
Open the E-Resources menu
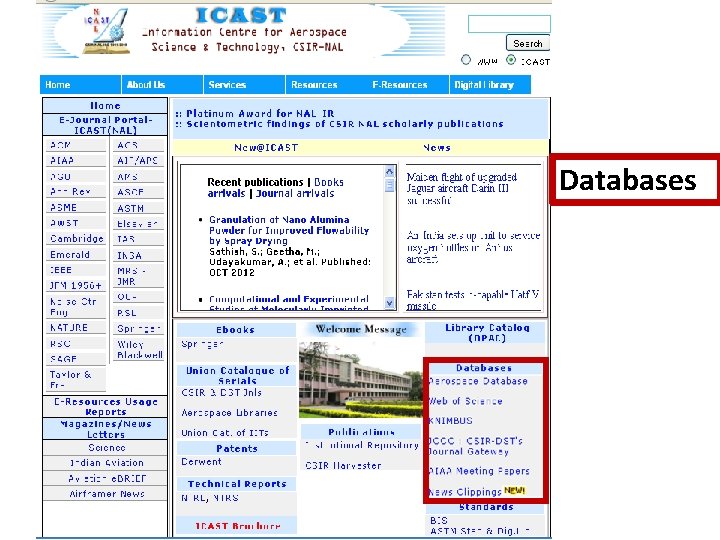(399, 85)
